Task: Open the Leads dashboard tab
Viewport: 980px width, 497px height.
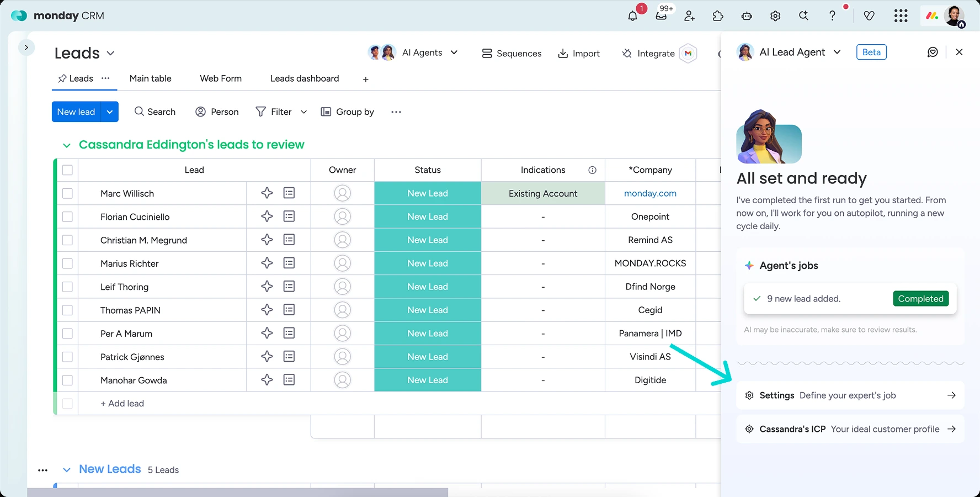Action: coord(305,78)
